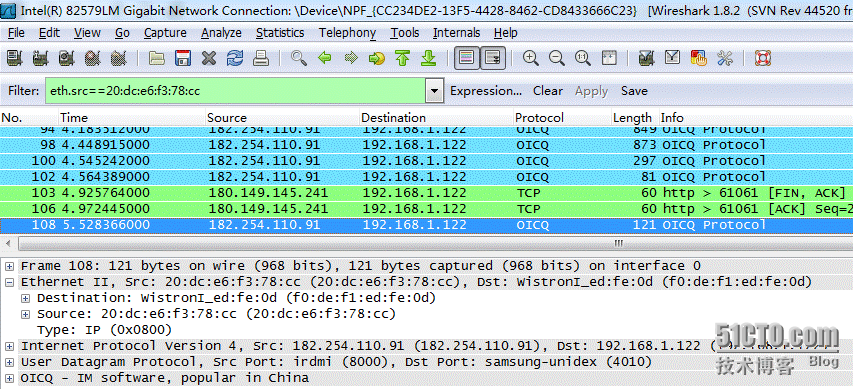Edit display filters icon
The width and height of the screenshot is (853, 389).
point(672,58)
